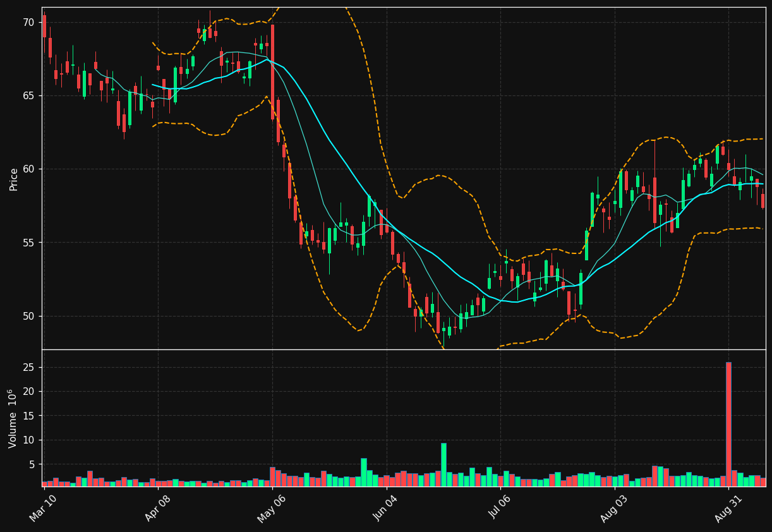
Task: Click the 65 price axis label
Action: [28, 96]
